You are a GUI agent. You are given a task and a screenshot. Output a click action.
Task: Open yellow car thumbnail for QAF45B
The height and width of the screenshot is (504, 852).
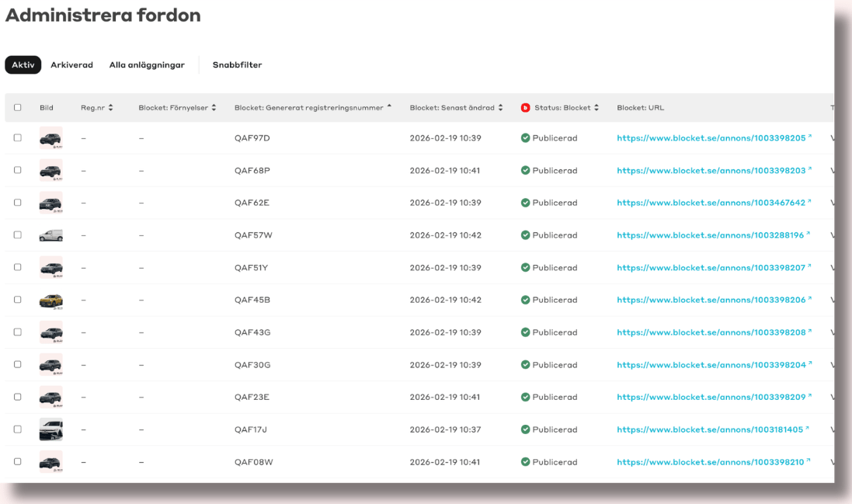click(x=50, y=301)
